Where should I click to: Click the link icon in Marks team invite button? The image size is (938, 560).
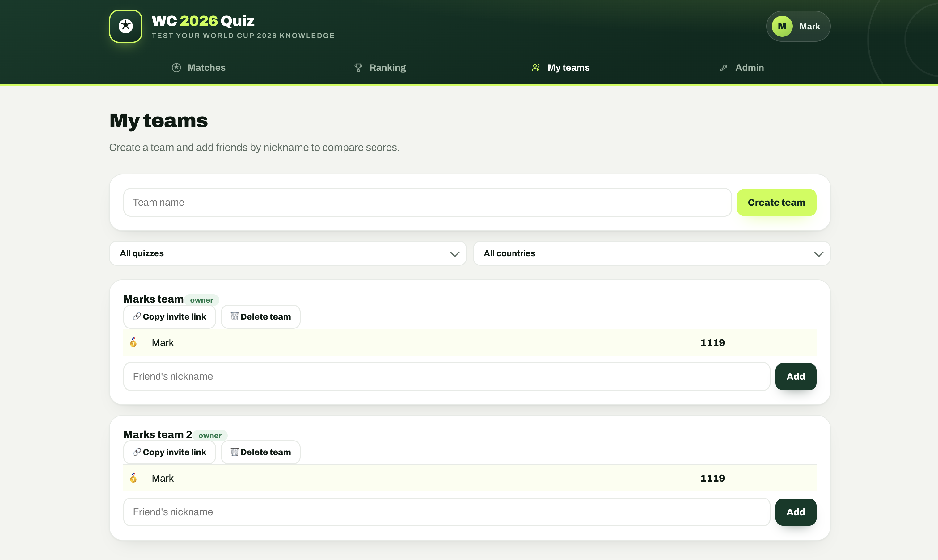pos(137,316)
